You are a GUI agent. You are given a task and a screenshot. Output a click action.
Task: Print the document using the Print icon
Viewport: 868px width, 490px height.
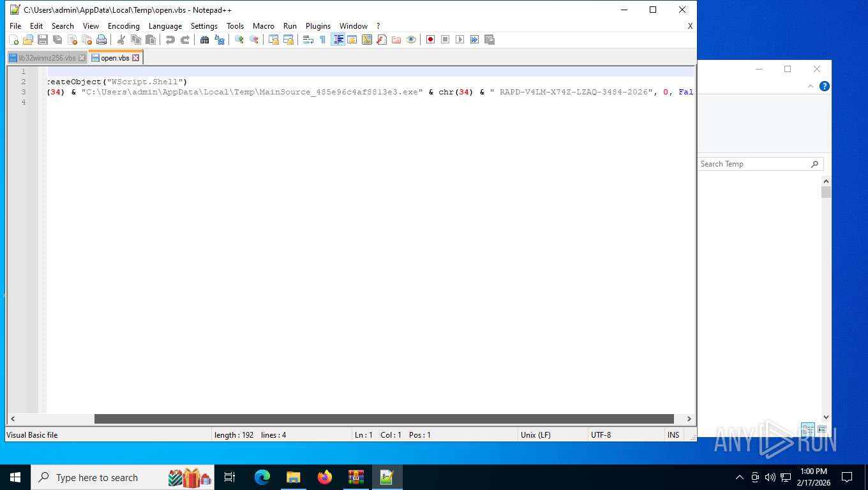pos(101,40)
